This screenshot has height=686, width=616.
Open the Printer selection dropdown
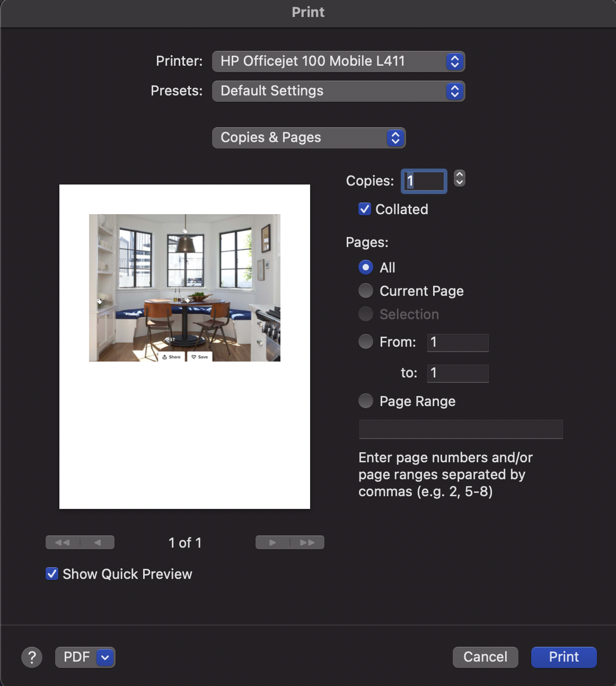pyautogui.click(x=338, y=61)
